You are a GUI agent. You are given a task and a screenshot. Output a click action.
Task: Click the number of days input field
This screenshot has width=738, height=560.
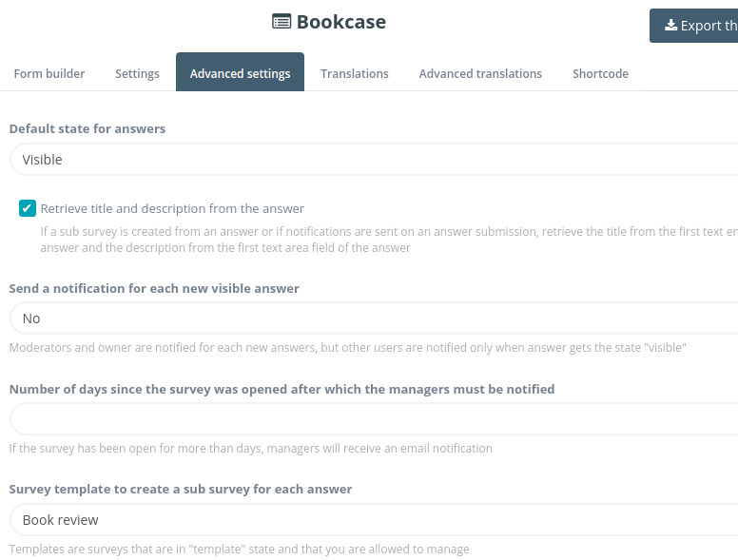click(374, 419)
